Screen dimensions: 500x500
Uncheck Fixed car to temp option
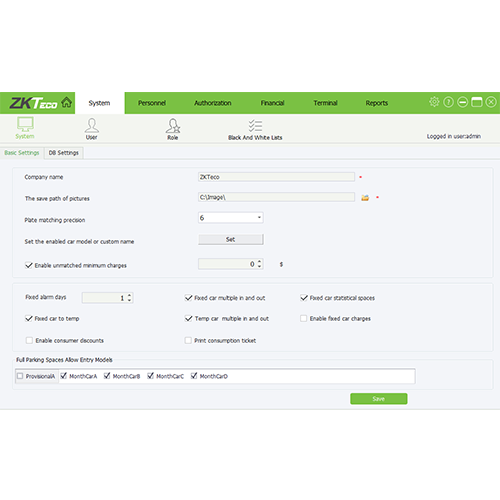pyautogui.click(x=29, y=319)
